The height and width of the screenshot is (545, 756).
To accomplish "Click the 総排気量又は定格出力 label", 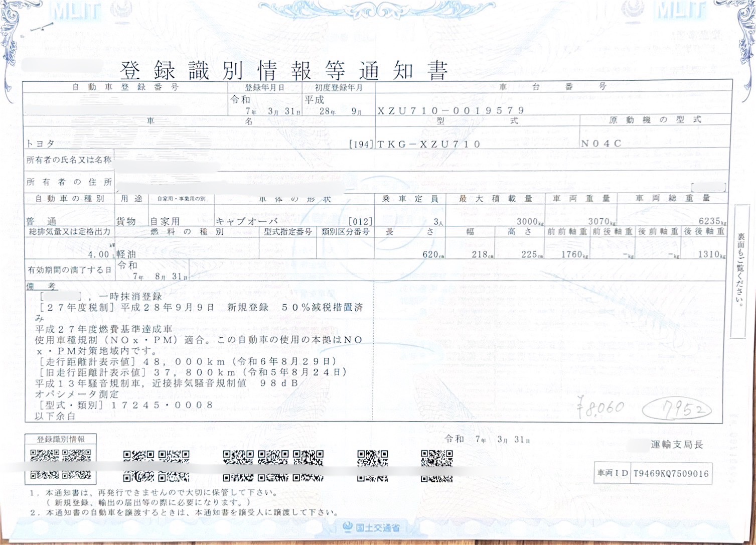I will (70, 232).
